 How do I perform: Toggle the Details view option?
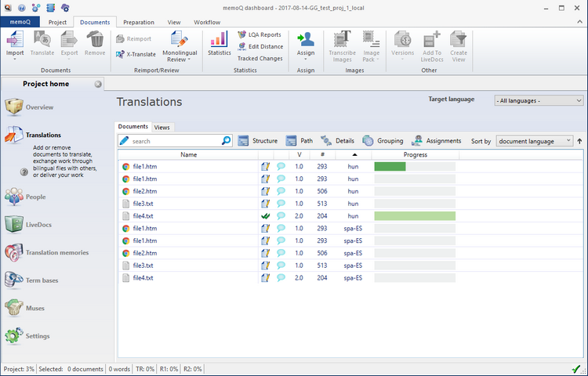coord(337,141)
